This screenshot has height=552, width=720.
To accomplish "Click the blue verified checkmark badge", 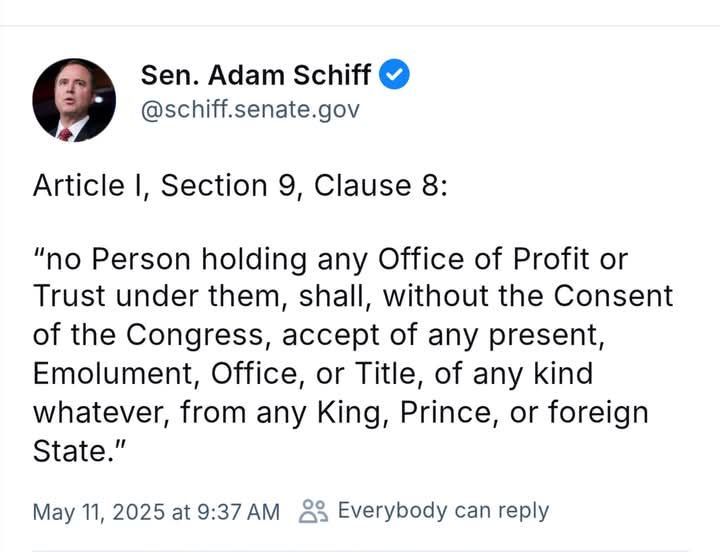I will pos(394,74).
